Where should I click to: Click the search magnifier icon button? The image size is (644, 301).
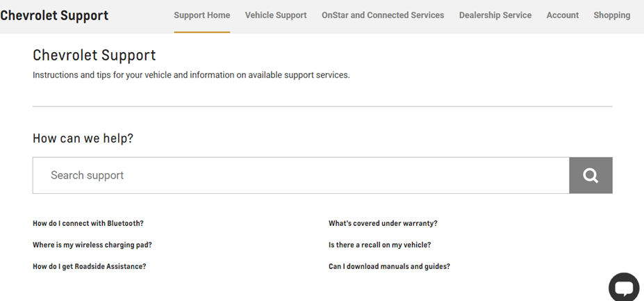[591, 175]
